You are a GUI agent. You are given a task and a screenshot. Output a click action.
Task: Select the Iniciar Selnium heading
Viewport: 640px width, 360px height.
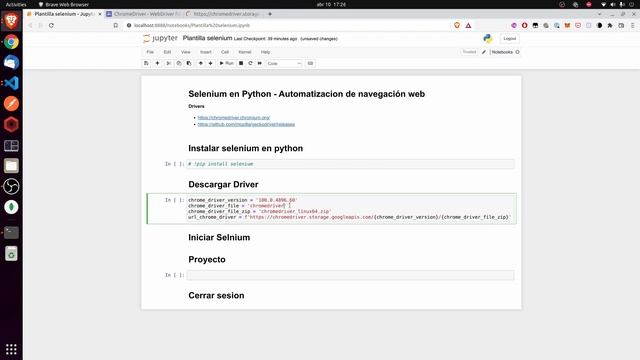click(x=219, y=238)
